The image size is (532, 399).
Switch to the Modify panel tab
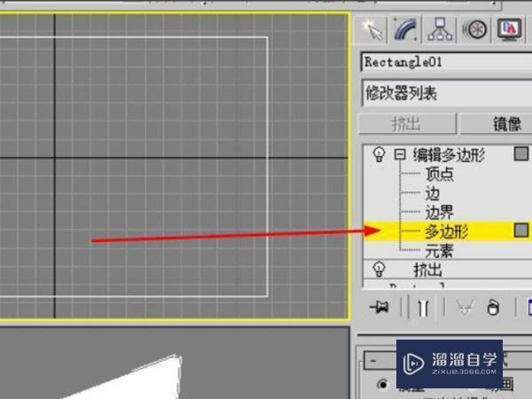(406, 30)
